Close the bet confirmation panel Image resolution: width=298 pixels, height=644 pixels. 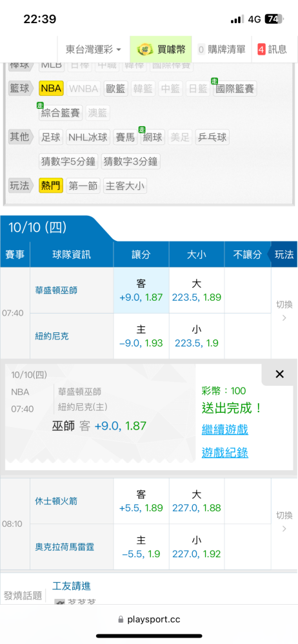pyautogui.click(x=279, y=374)
